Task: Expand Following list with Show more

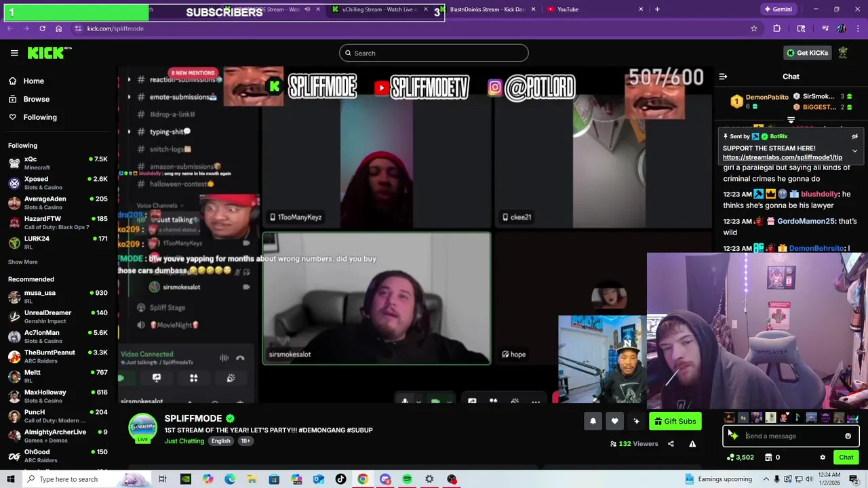Action: pos(22,262)
